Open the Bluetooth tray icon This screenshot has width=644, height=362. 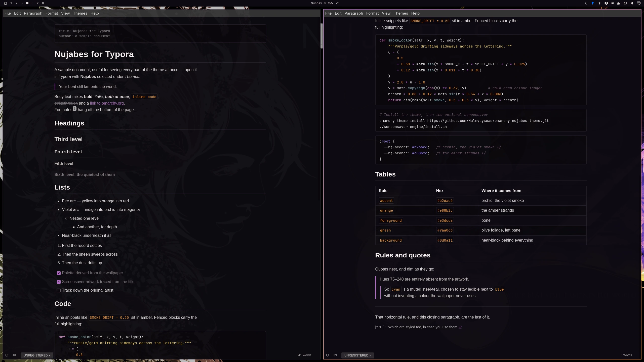click(599, 3)
